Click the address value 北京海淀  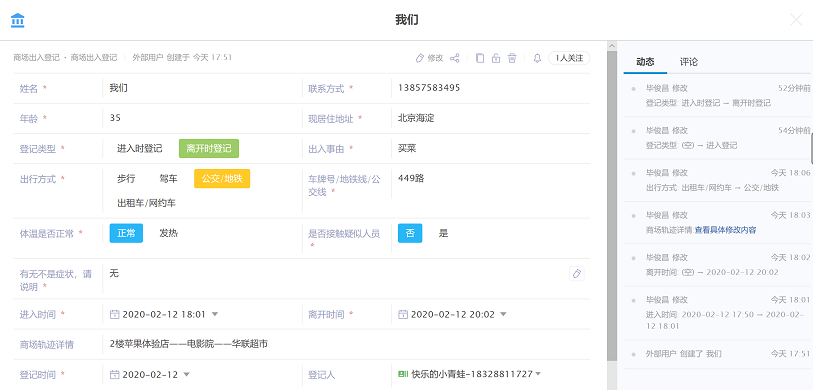point(416,118)
